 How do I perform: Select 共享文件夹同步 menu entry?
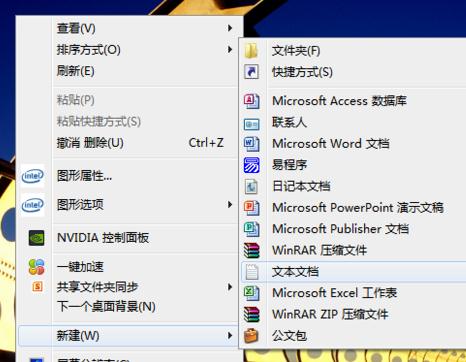[129, 287]
